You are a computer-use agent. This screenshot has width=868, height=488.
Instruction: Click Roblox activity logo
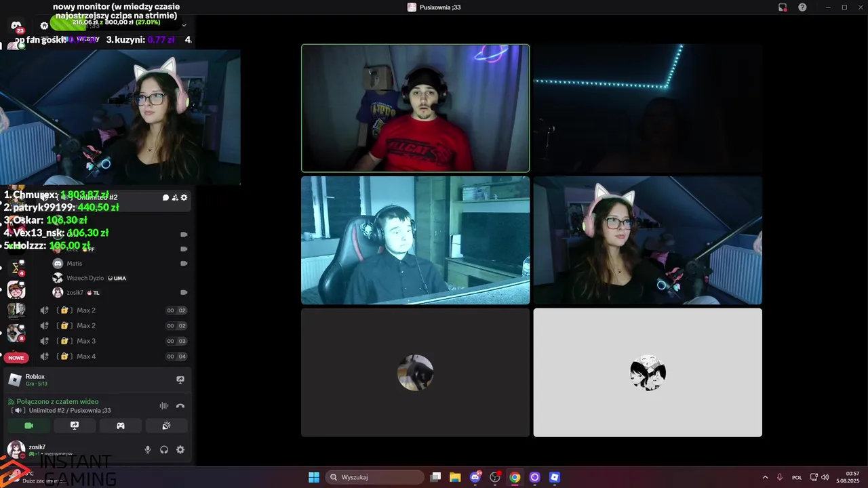click(15, 380)
